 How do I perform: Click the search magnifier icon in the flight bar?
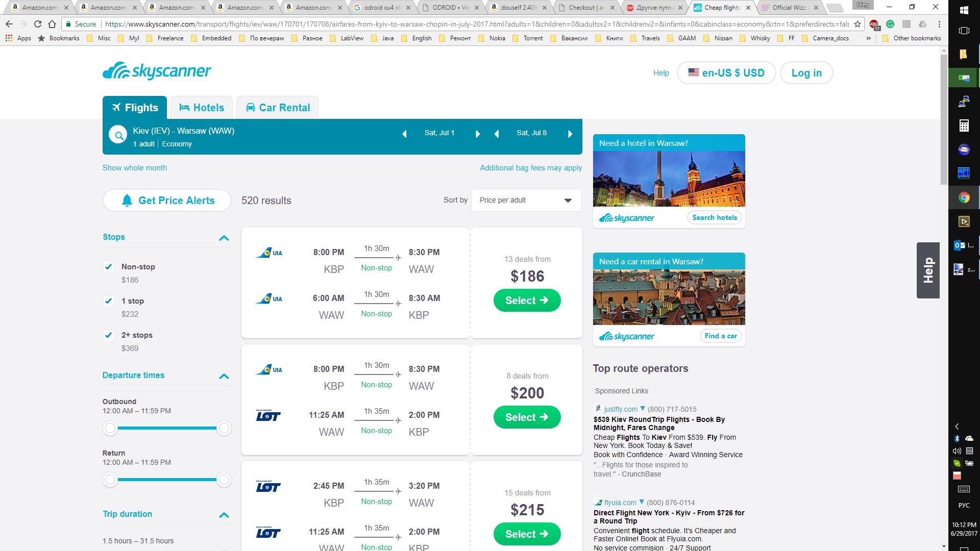pos(118,135)
